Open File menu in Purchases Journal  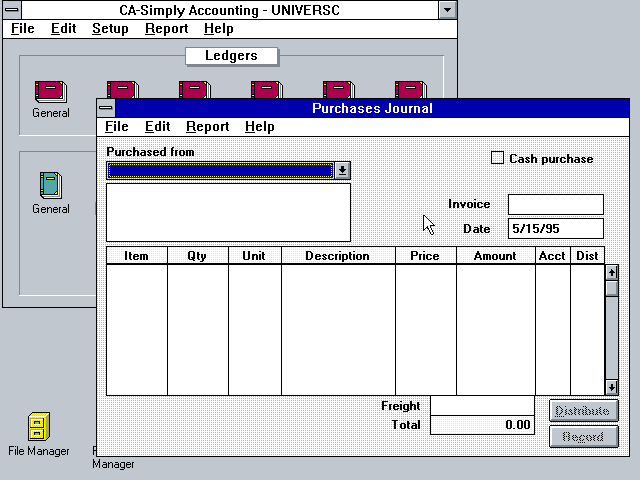(x=117, y=127)
